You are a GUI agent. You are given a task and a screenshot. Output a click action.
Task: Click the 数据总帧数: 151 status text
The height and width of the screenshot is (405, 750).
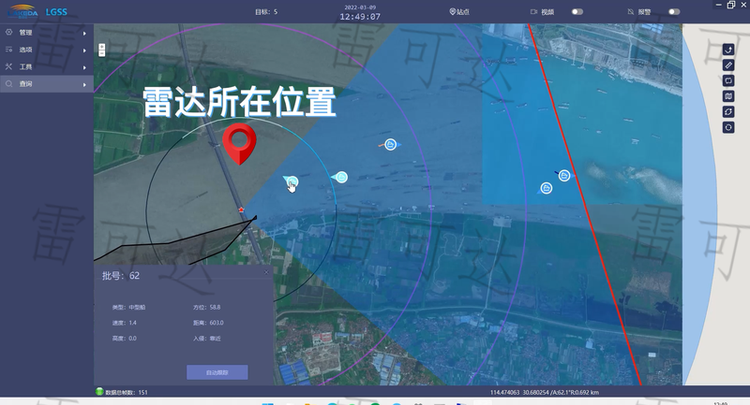point(126,392)
